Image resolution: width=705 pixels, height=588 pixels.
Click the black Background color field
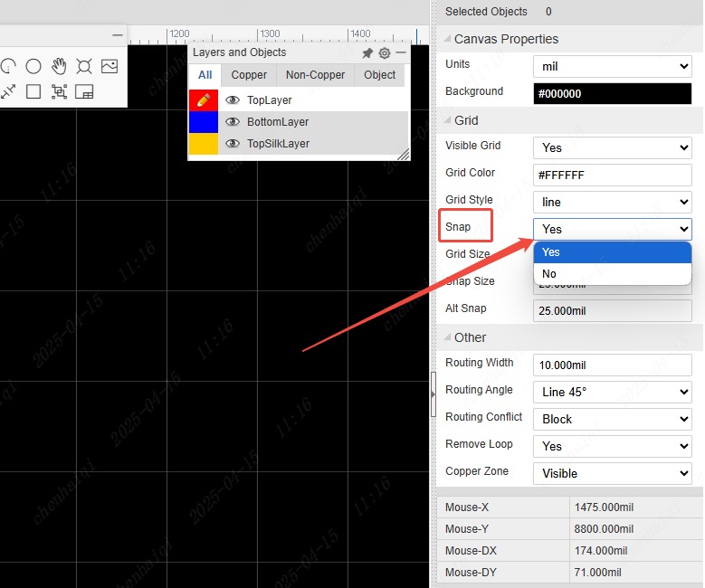coord(612,93)
